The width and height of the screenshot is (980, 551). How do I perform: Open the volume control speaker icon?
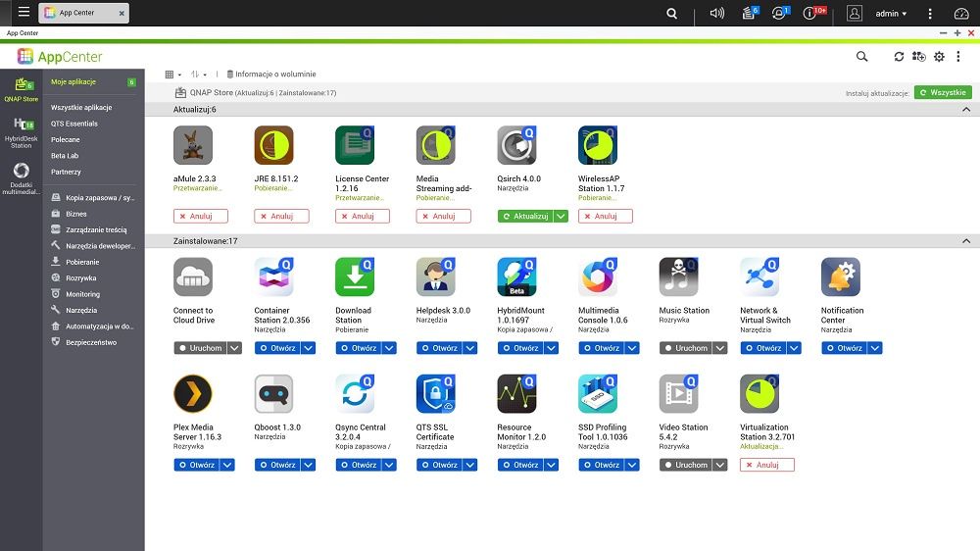click(717, 13)
